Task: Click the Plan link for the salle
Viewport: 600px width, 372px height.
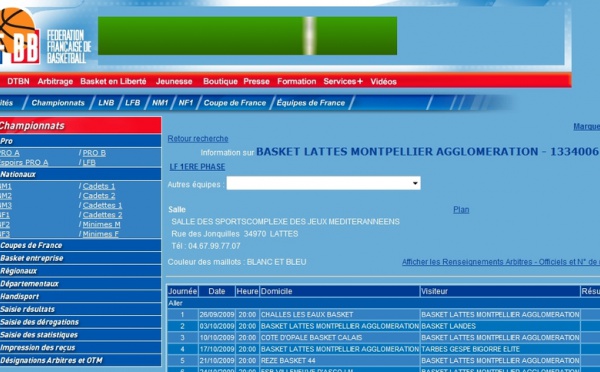Action: click(461, 209)
